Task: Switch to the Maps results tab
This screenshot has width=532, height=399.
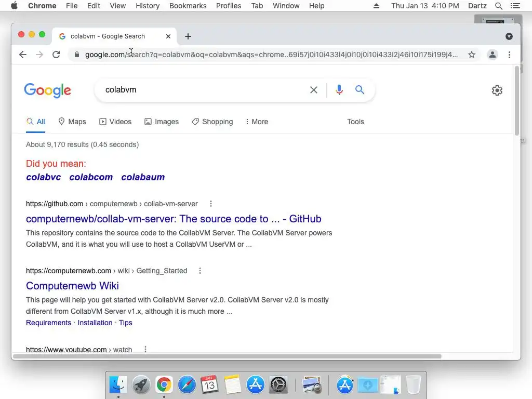Action: click(x=72, y=122)
